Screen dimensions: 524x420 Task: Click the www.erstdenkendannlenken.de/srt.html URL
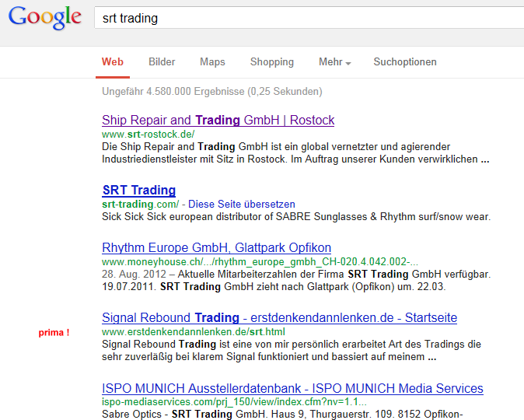pos(194,331)
